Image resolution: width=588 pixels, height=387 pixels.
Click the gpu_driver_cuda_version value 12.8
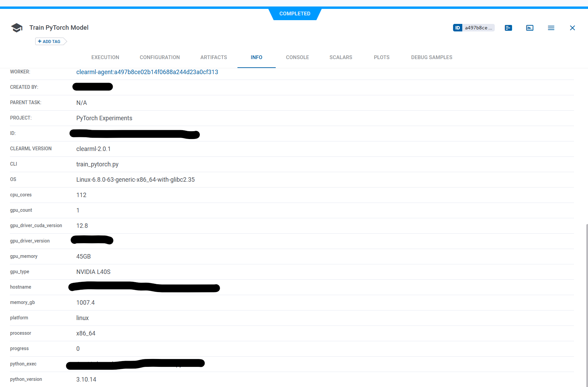pos(82,226)
